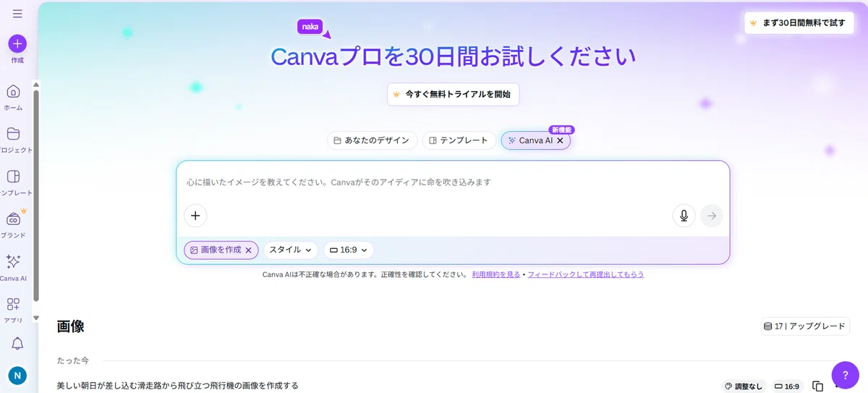Close the Canva AI tab via its X
This screenshot has width=868, height=393.
(x=560, y=140)
